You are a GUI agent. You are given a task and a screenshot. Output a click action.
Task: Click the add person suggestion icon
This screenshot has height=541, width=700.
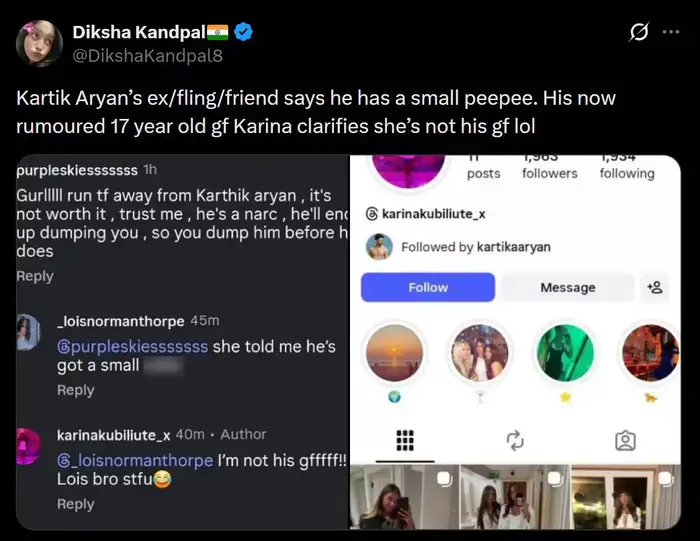tap(654, 287)
